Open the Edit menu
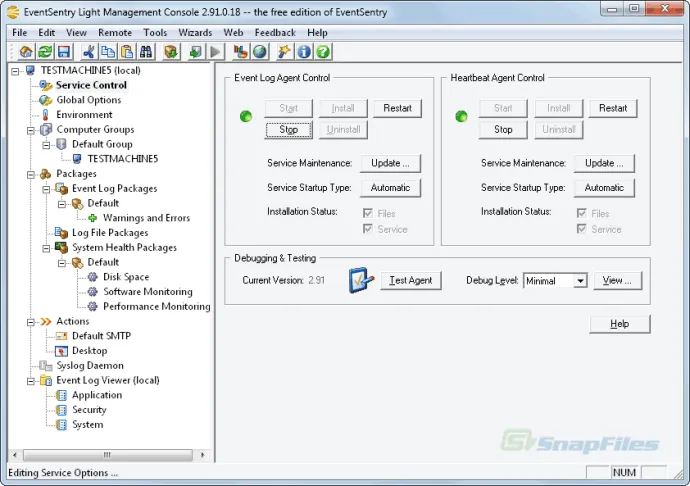Viewport: 690px width, 486px height. click(x=46, y=33)
